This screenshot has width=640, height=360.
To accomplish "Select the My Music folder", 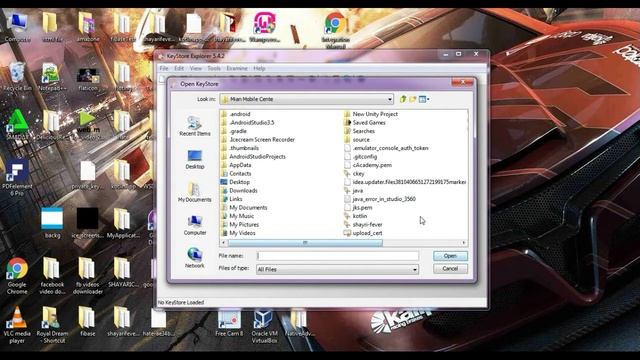I will coord(237,216).
